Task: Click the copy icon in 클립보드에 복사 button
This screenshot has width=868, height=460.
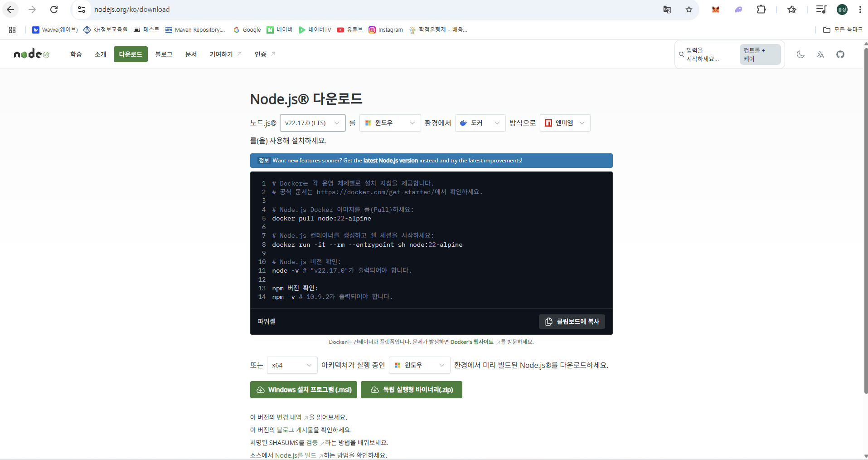Action: point(548,322)
